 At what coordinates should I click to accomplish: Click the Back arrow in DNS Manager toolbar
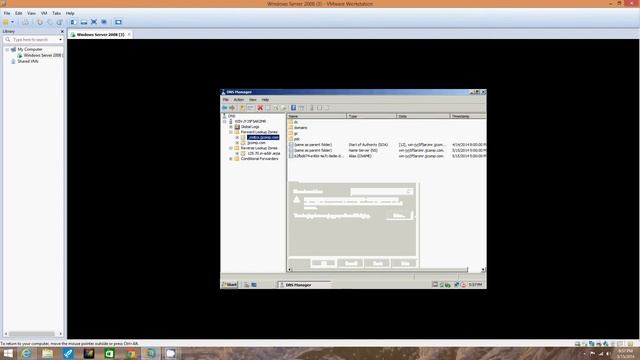224,108
